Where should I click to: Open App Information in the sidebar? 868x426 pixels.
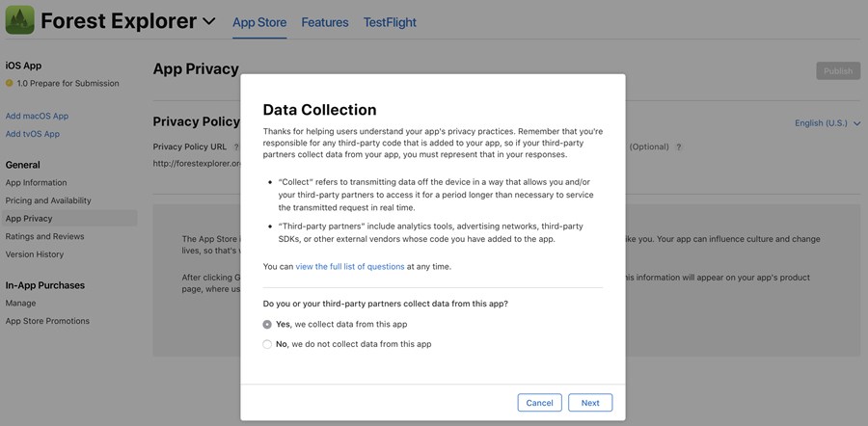click(x=37, y=182)
